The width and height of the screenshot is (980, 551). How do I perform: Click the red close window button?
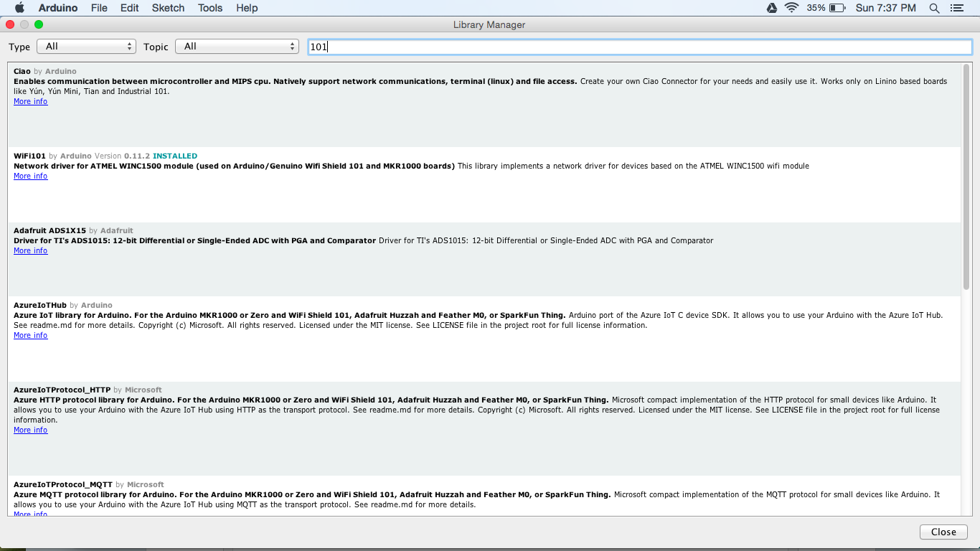point(10,24)
